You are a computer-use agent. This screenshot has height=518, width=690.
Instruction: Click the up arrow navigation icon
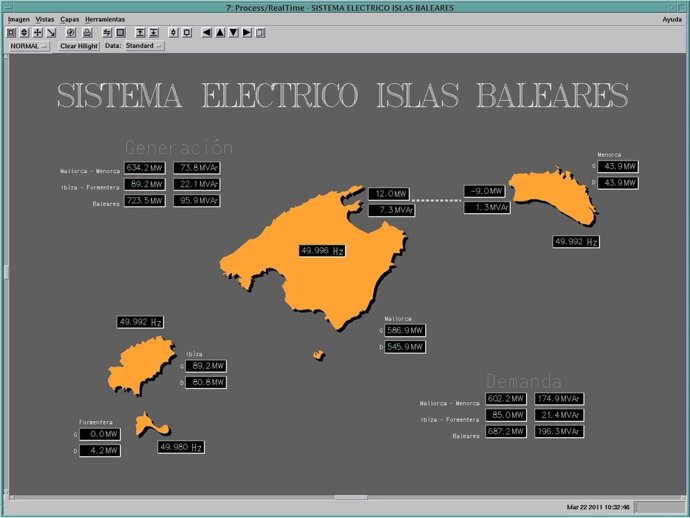220,32
